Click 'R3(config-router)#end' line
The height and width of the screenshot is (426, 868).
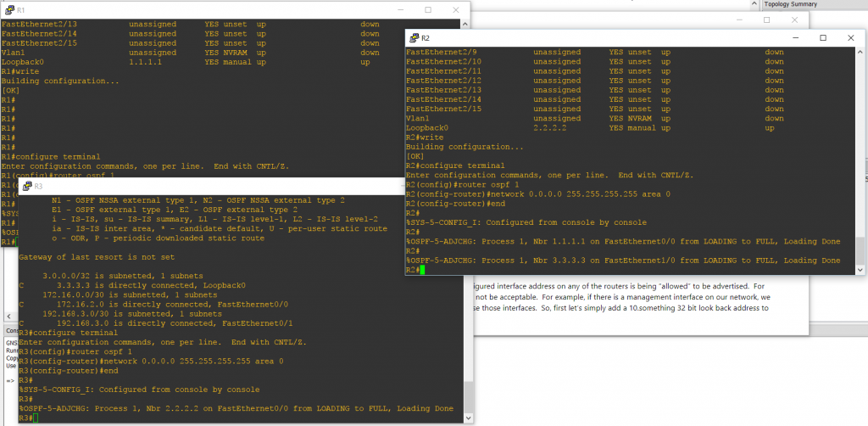coord(68,371)
